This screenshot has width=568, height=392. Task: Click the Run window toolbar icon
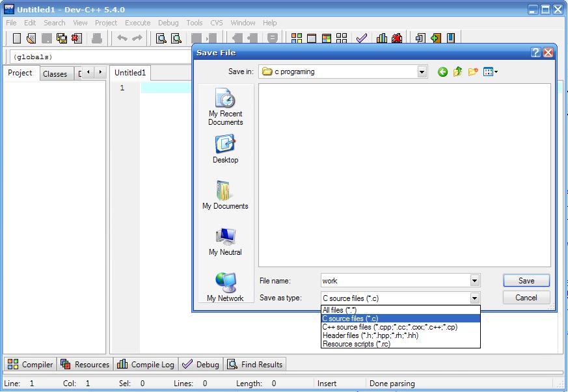pos(312,38)
